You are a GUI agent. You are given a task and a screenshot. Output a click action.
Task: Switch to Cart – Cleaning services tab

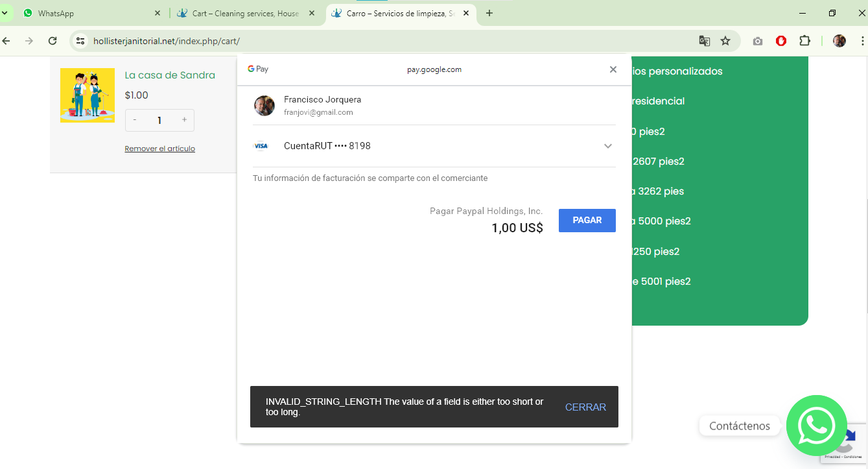pyautogui.click(x=245, y=13)
